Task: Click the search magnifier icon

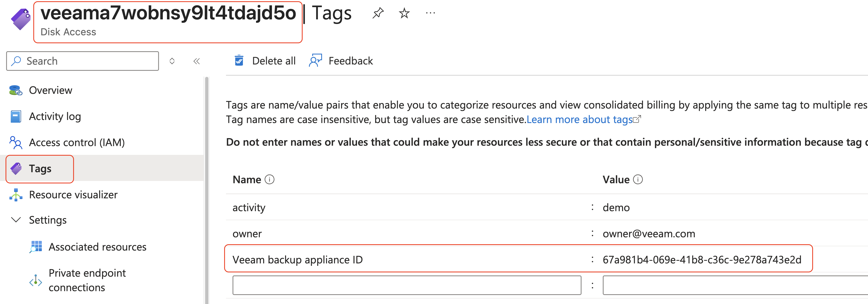Action: [x=16, y=61]
